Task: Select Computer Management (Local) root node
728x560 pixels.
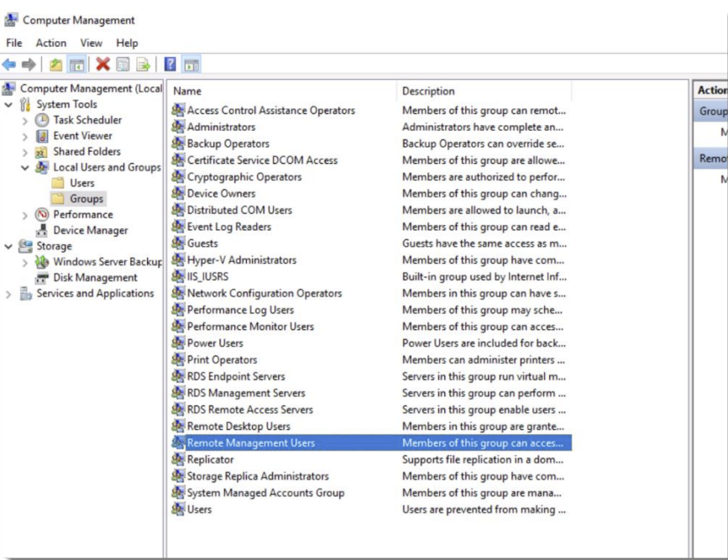Action: 91,88
